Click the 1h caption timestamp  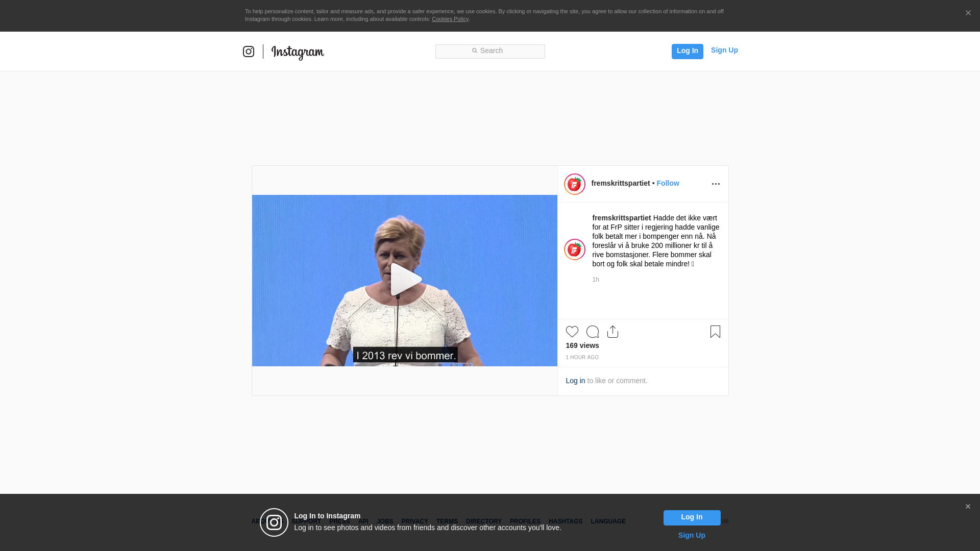[596, 280]
